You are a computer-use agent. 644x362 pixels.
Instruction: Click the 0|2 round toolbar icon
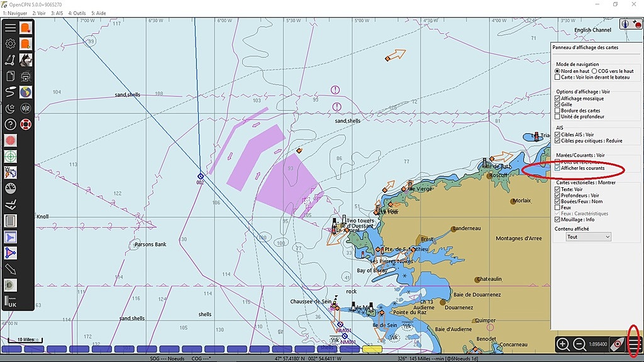(26, 108)
